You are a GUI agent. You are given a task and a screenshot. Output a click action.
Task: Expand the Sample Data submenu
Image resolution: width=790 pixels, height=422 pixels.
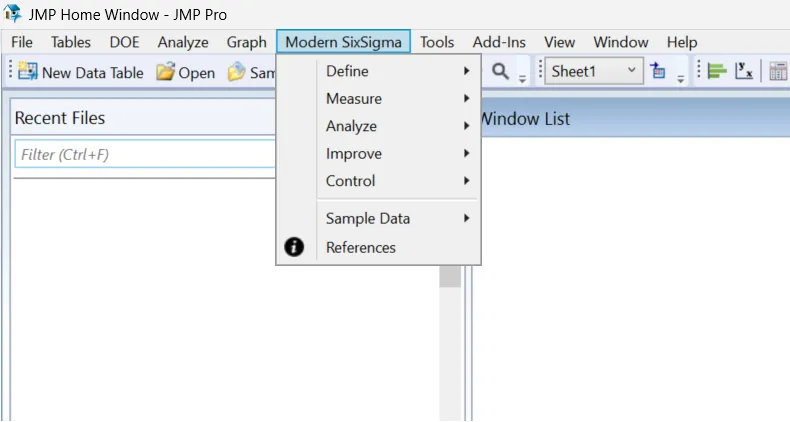tap(378, 219)
